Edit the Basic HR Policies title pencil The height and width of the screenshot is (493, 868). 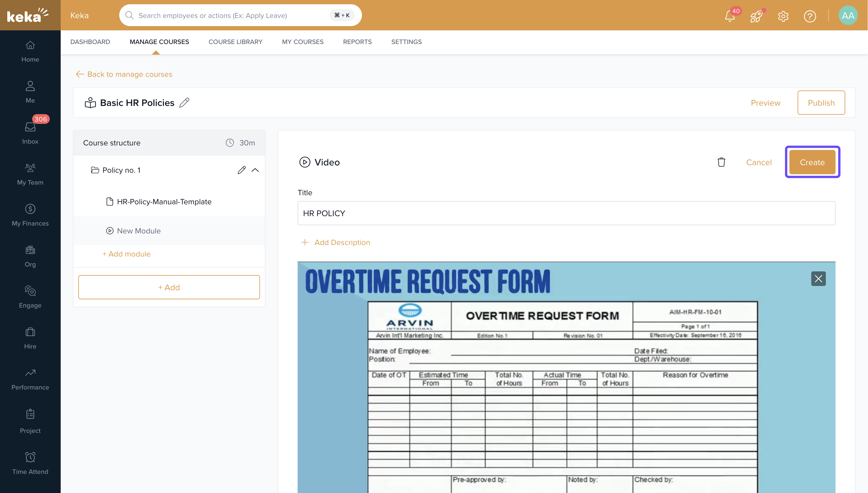pos(184,103)
